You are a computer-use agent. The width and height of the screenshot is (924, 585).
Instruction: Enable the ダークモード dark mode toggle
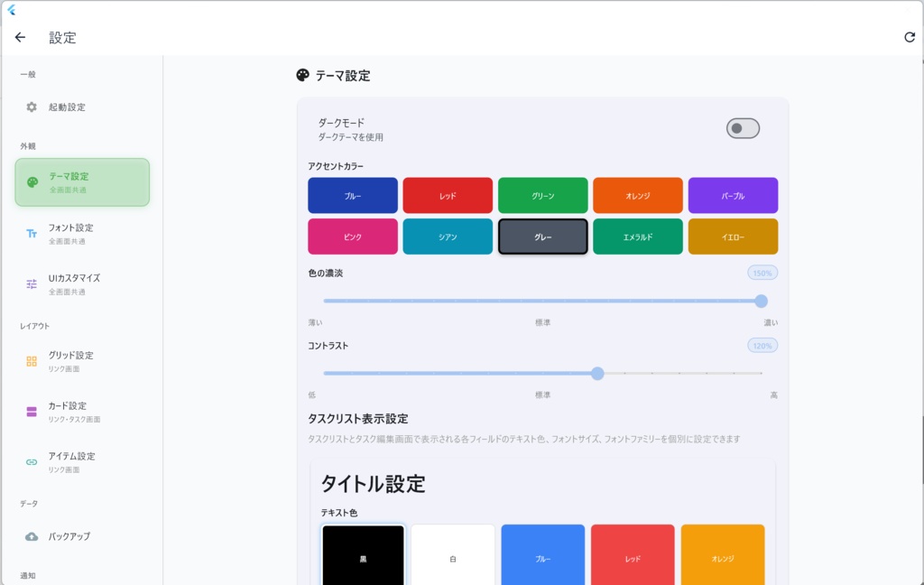[x=741, y=129]
